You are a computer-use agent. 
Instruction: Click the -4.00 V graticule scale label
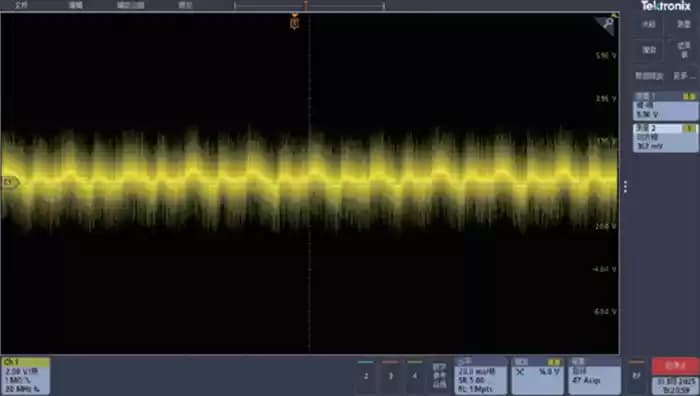[604, 269]
